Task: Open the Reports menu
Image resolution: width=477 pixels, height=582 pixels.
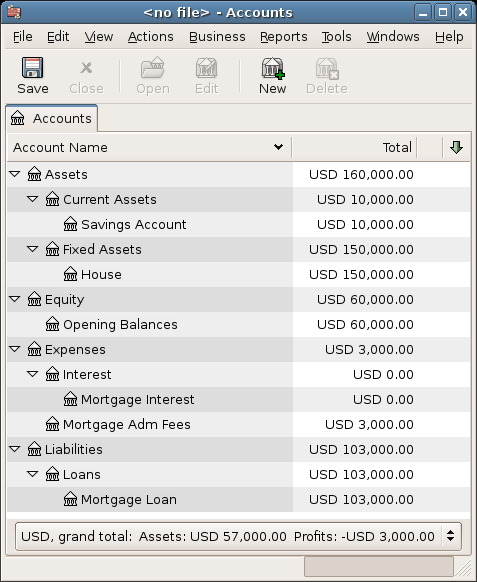Action: [x=284, y=37]
